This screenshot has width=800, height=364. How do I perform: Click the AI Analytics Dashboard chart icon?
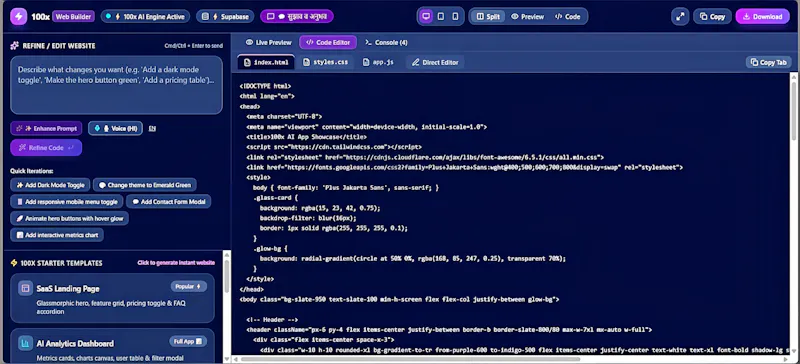tap(25, 343)
